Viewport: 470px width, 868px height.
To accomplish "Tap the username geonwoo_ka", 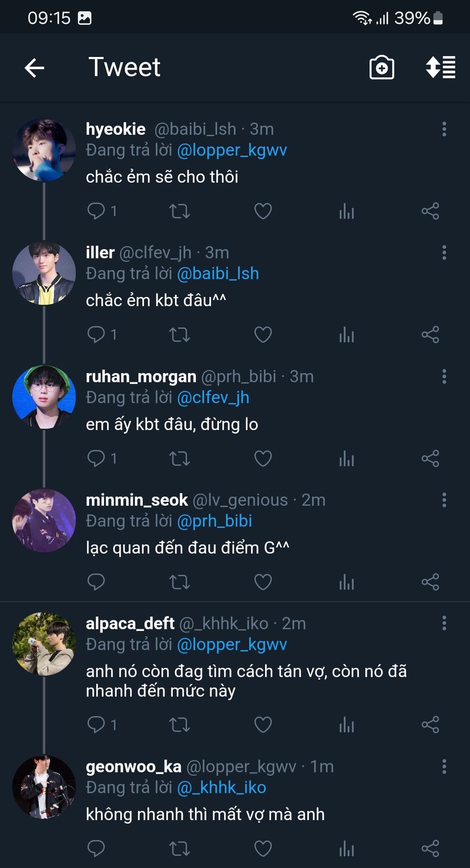I will pos(133,767).
